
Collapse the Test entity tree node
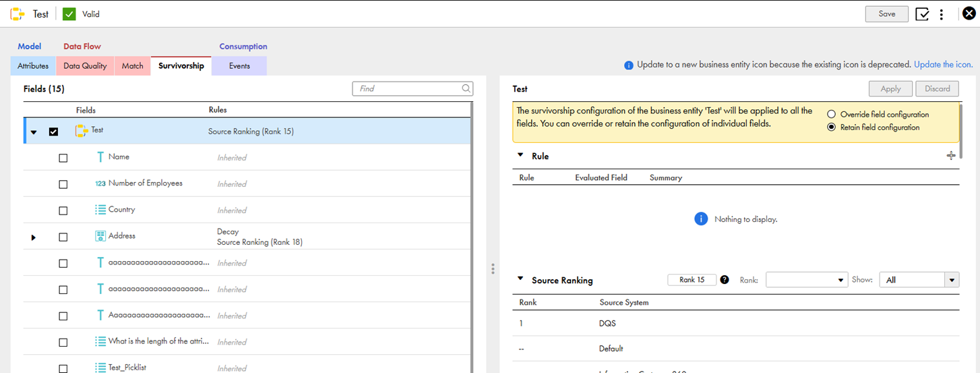pyautogui.click(x=34, y=132)
